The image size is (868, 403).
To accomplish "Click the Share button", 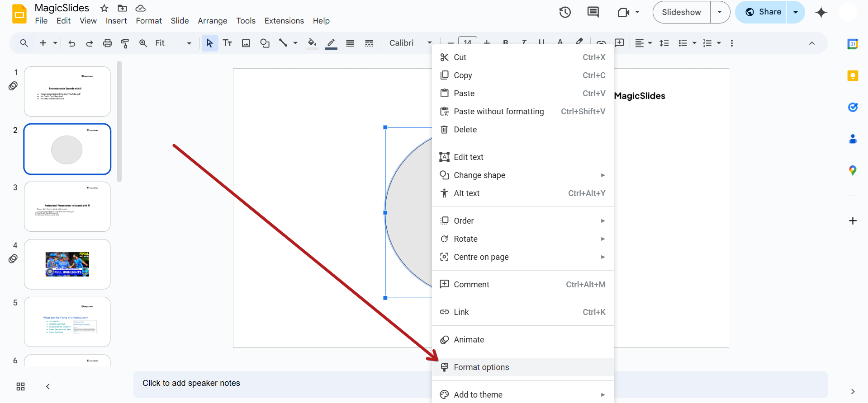I will point(763,12).
